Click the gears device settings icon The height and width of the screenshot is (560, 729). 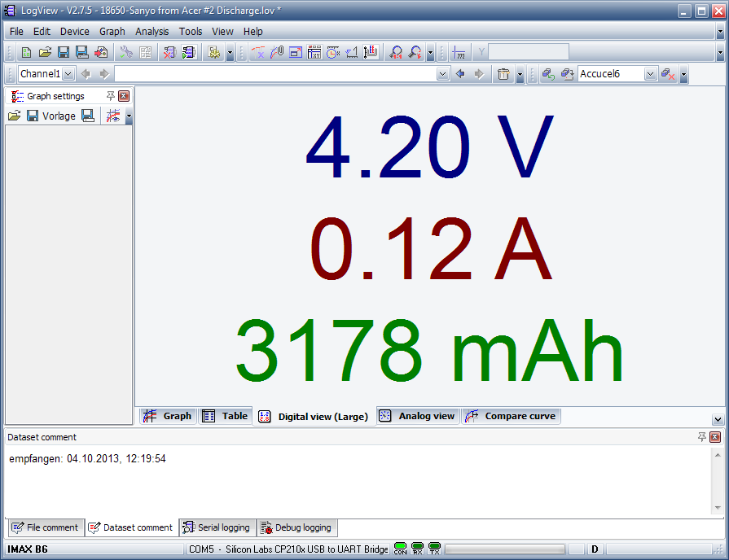click(214, 53)
